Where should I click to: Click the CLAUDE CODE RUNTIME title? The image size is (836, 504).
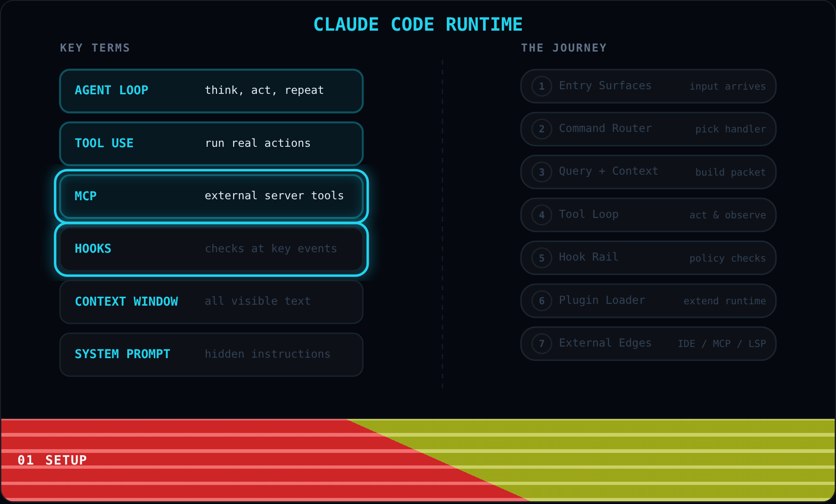[418, 25]
